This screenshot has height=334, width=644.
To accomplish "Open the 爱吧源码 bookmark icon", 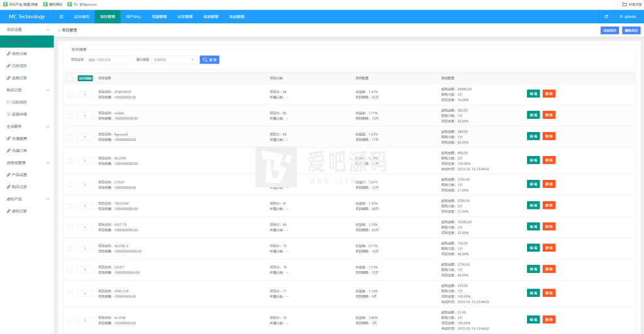I will pyautogui.click(x=45, y=4).
